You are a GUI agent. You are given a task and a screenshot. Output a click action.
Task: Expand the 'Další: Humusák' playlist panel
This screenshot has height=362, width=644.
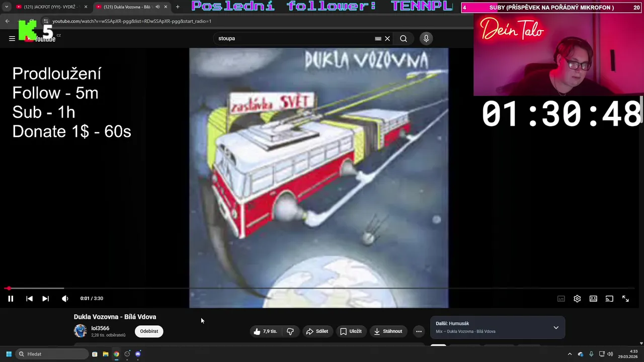(x=556, y=327)
